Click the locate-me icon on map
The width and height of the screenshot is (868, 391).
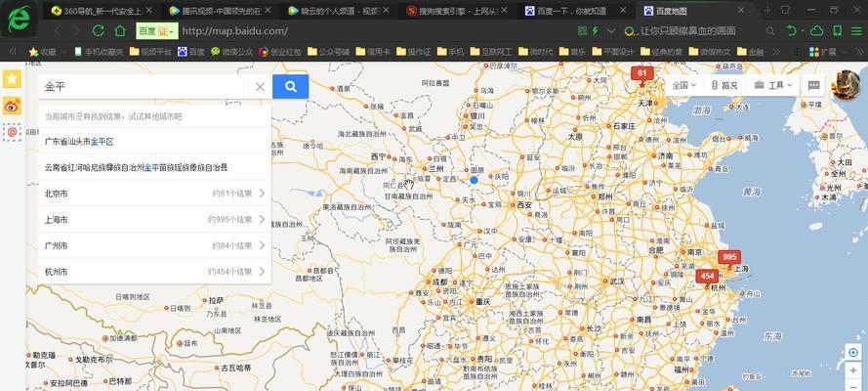(x=853, y=352)
